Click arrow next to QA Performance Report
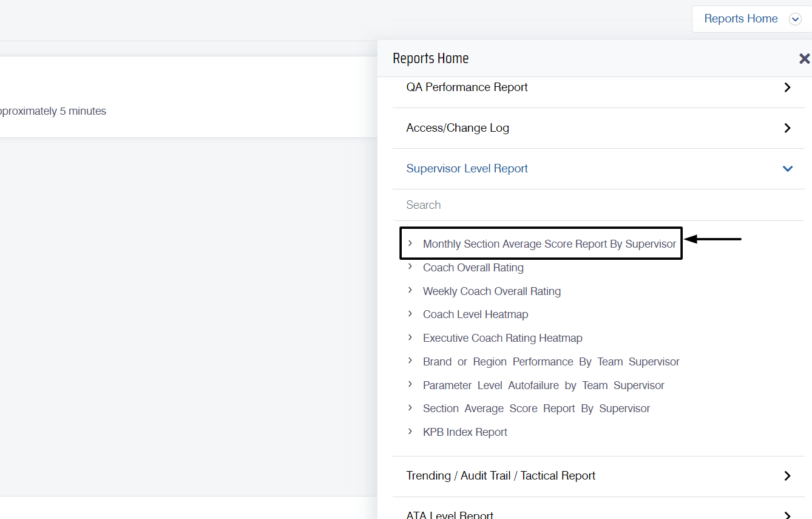812x519 pixels. click(787, 87)
